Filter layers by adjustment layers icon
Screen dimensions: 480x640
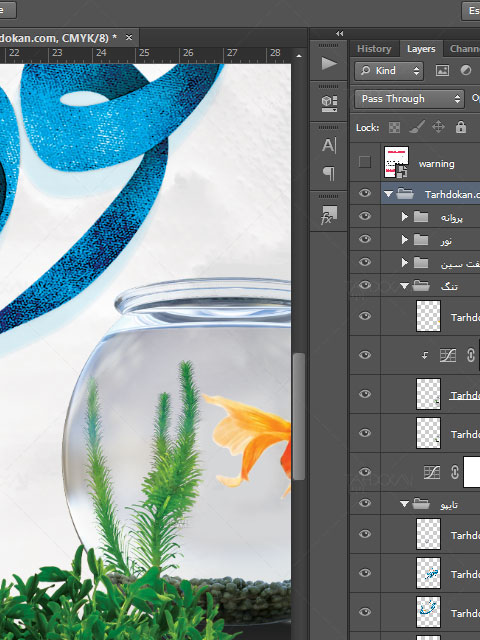(466, 70)
